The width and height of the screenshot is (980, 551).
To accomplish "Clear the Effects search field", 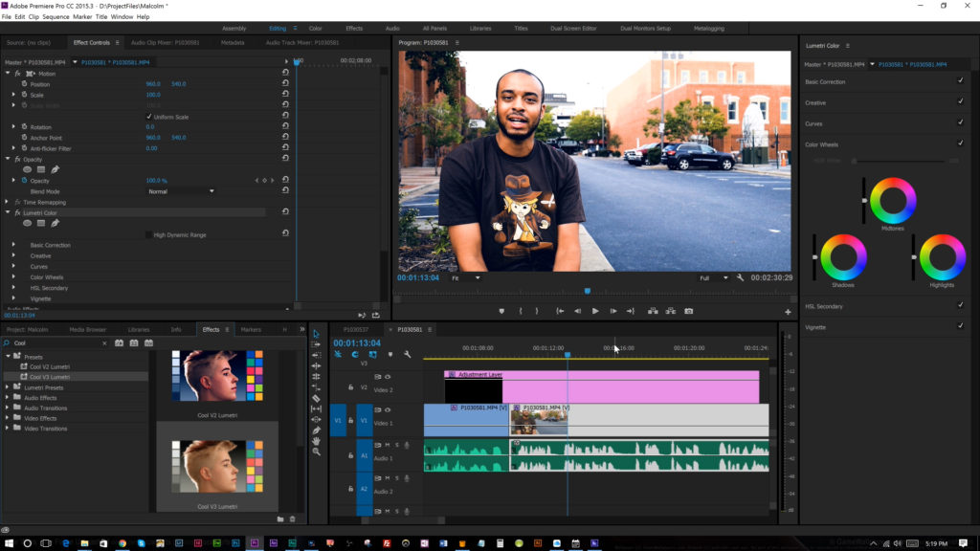I will click(x=104, y=343).
